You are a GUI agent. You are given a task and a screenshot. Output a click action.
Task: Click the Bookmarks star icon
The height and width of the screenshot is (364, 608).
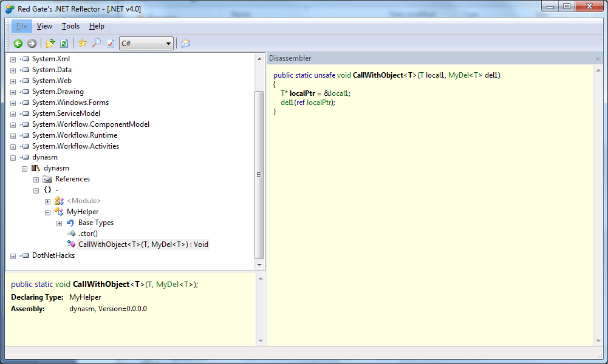tap(82, 43)
